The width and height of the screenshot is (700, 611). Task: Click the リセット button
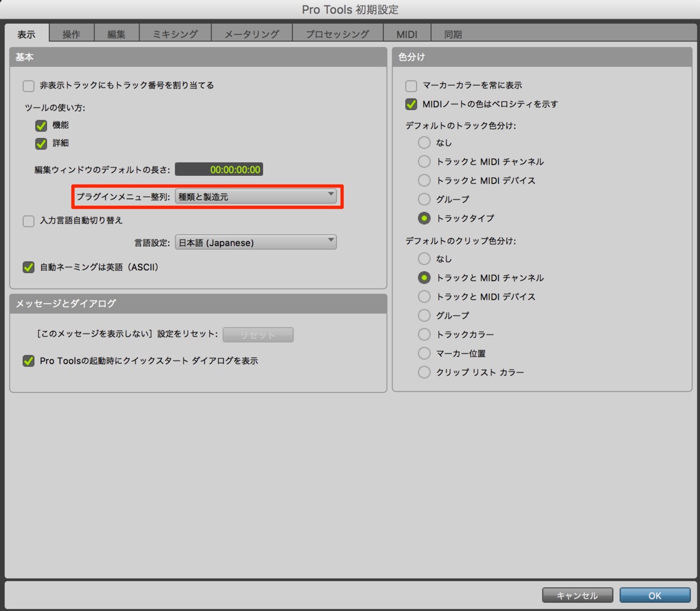pyautogui.click(x=258, y=335)
